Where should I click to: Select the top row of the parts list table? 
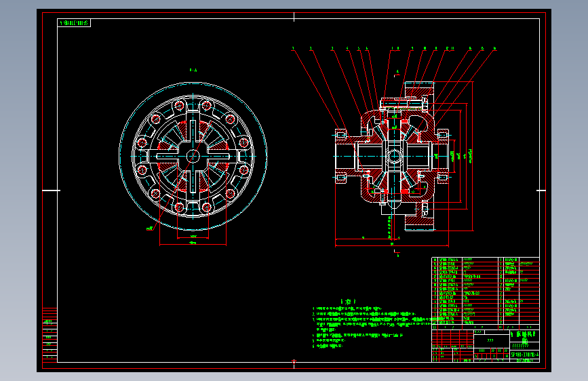(x=486, y=260)
